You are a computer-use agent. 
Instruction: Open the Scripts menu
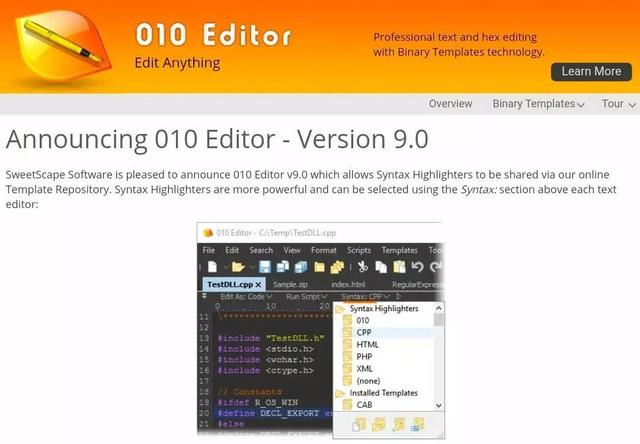click(x=359, y=250)
